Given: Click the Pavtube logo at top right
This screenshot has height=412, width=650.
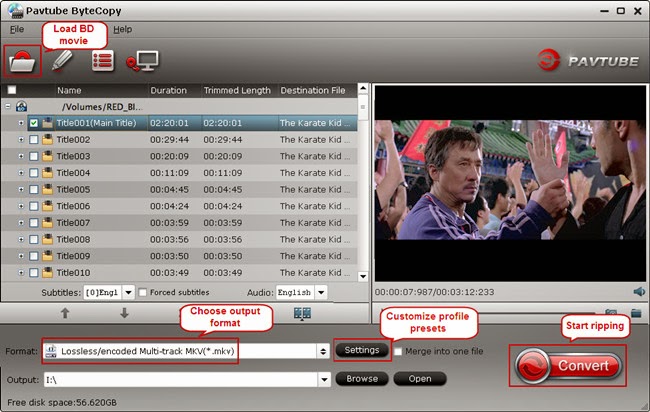Looking at the screenshot, I should (588, 61).
